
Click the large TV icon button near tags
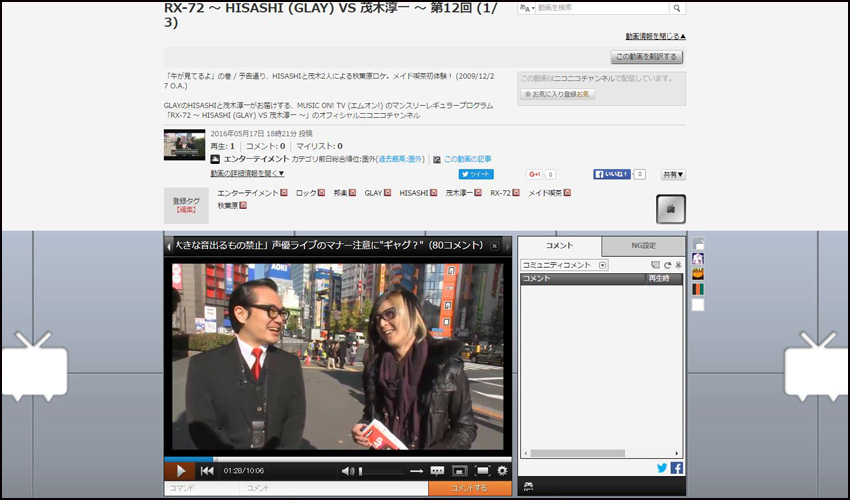click(671, 209)
